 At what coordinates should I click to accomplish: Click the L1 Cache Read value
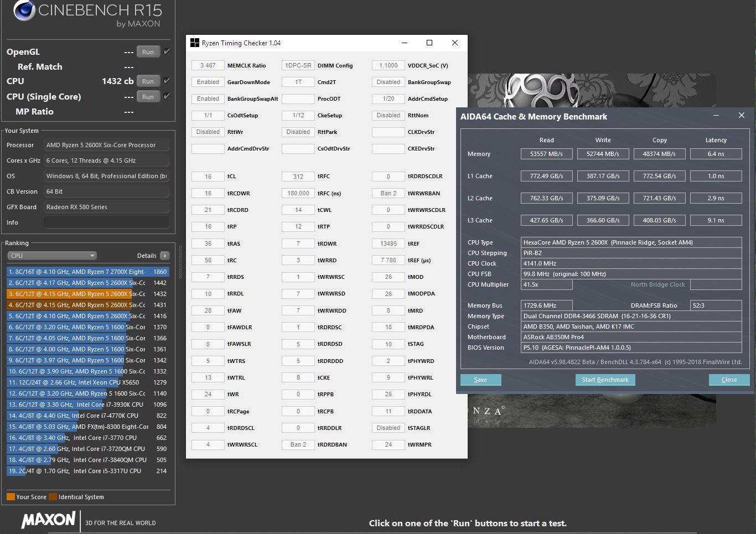(546, 176)
